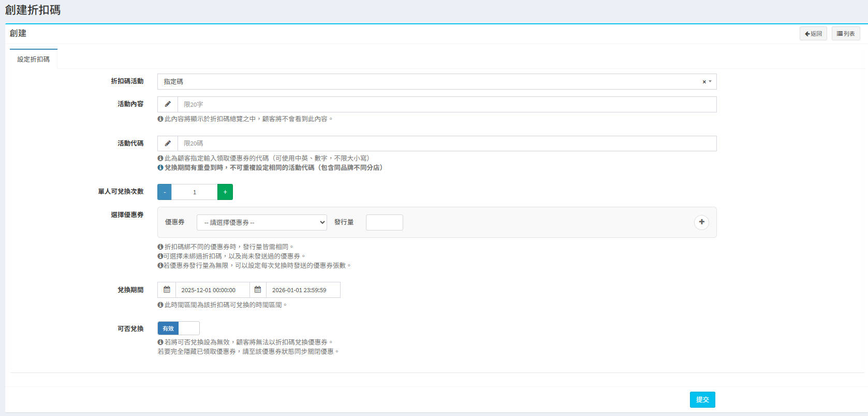Add another coupon row with plus icon
Image resolution: width=868 pixels, height=416 pixels.
click(701, 222)
